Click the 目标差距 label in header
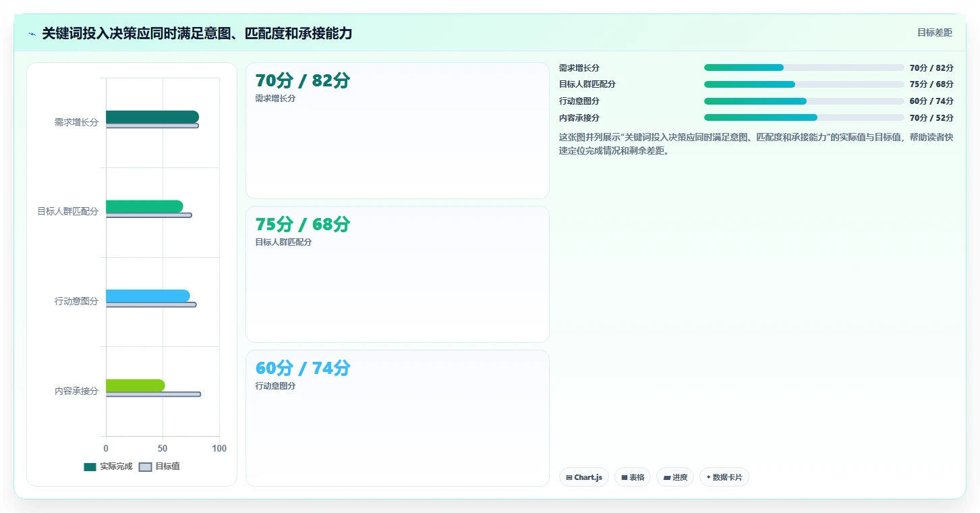The height and width of the screenshot is (513, 980). point(934,32)
